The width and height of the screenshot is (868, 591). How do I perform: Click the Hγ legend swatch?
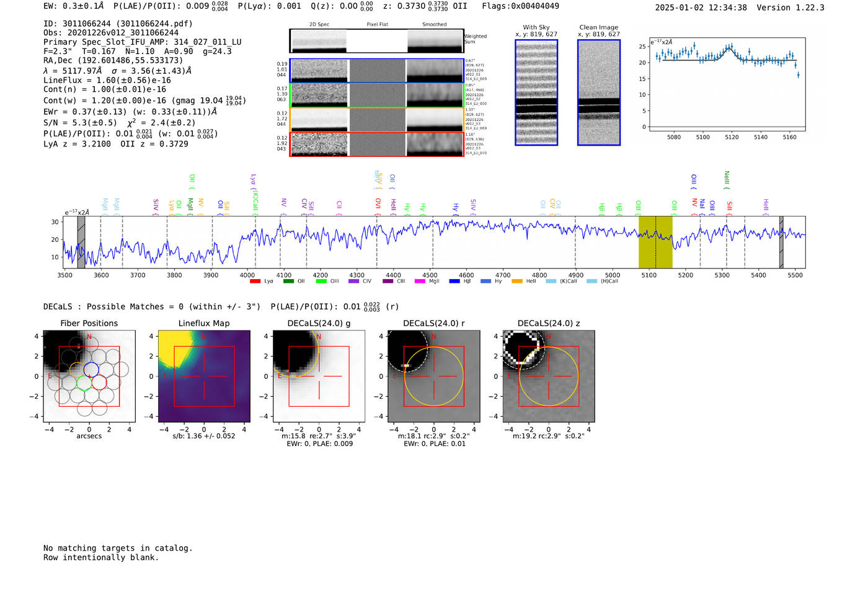pos(485,282)
